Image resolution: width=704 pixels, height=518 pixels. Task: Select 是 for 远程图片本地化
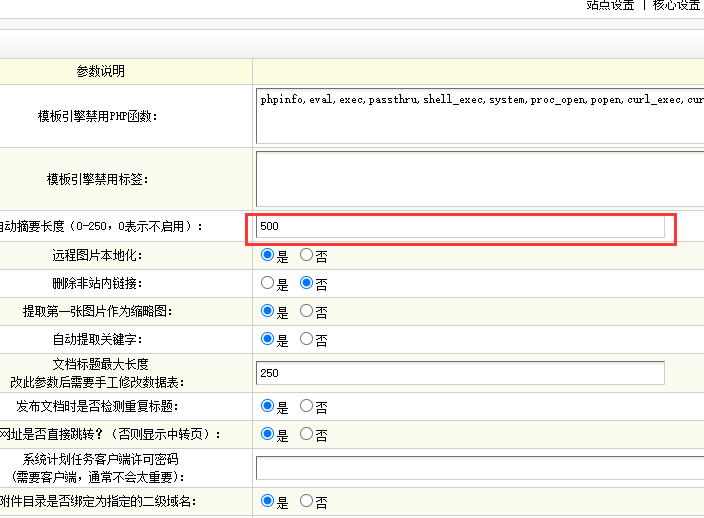[267, 255]
